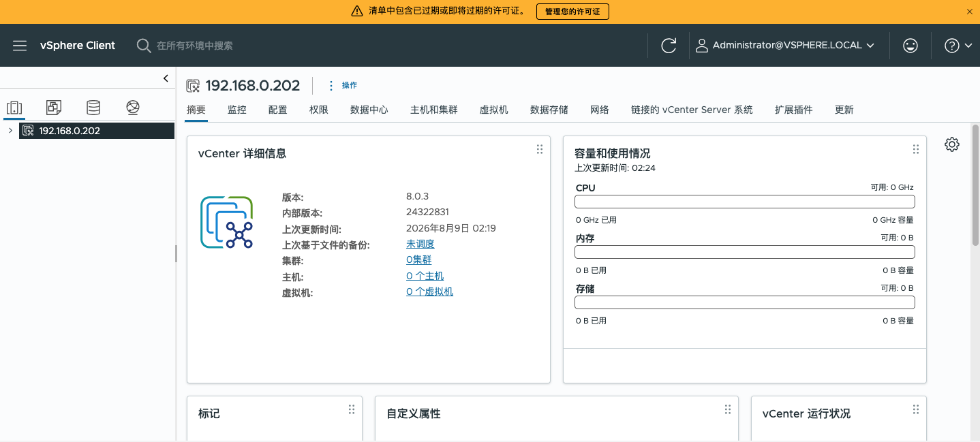
Task: Select VMs and Templates inventory icon
Action: pyautogui.click(x=54, y=108)
